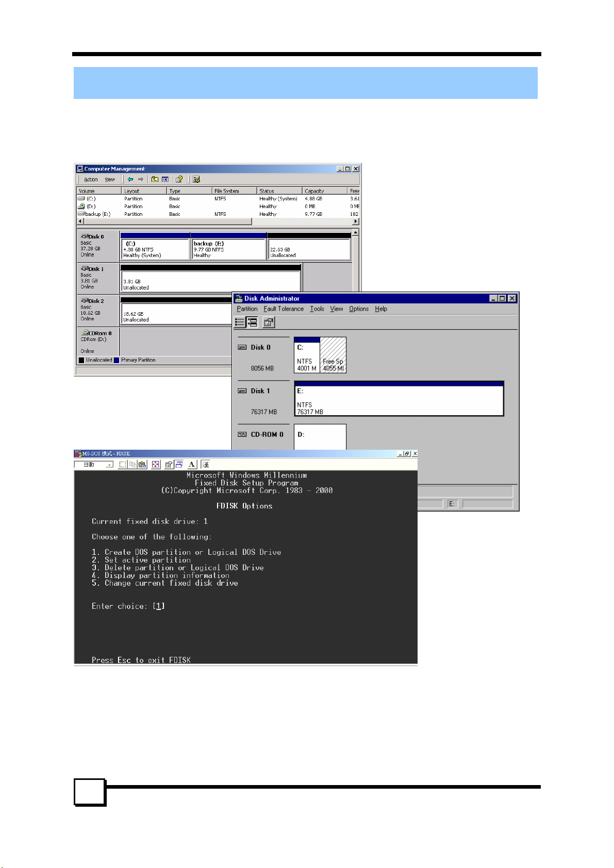614x868 pixels.
Task: Click the horizontal scrollbar left arrow in volume list
Action: click(79, 222)
